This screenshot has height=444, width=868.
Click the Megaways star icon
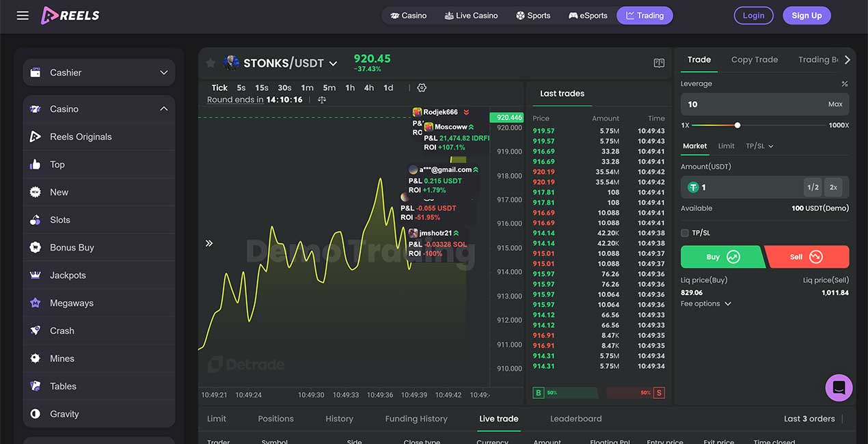36,303
